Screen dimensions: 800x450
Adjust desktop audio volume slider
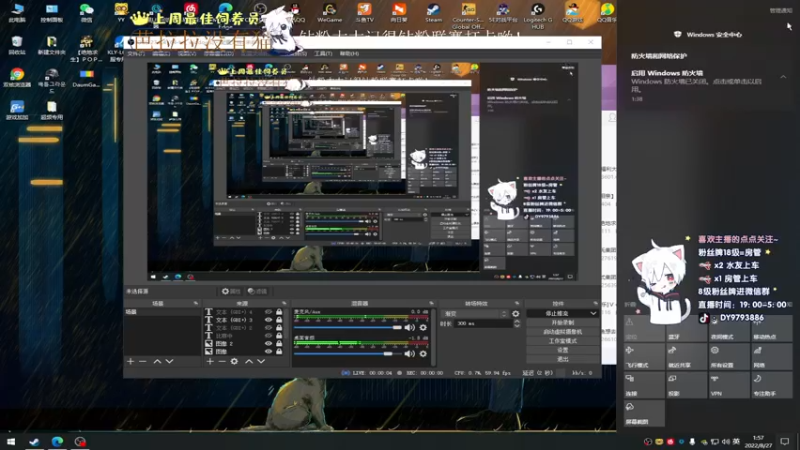[x=348, y=354]
